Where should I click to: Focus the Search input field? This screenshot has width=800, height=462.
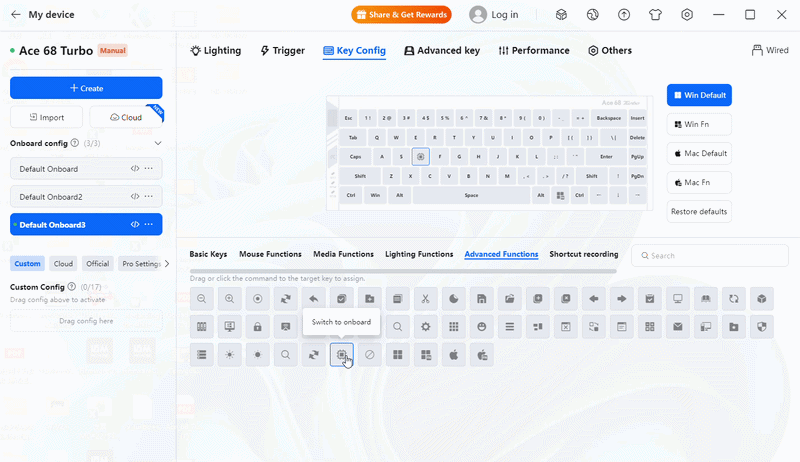(x=710, y=255)
